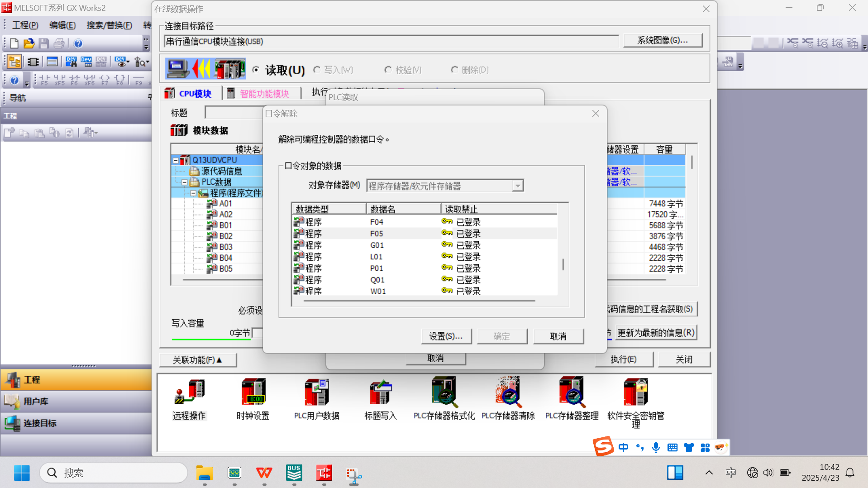
Task: Click the 远程操作 remote operation icon
Action: click(x=189, y=393)
